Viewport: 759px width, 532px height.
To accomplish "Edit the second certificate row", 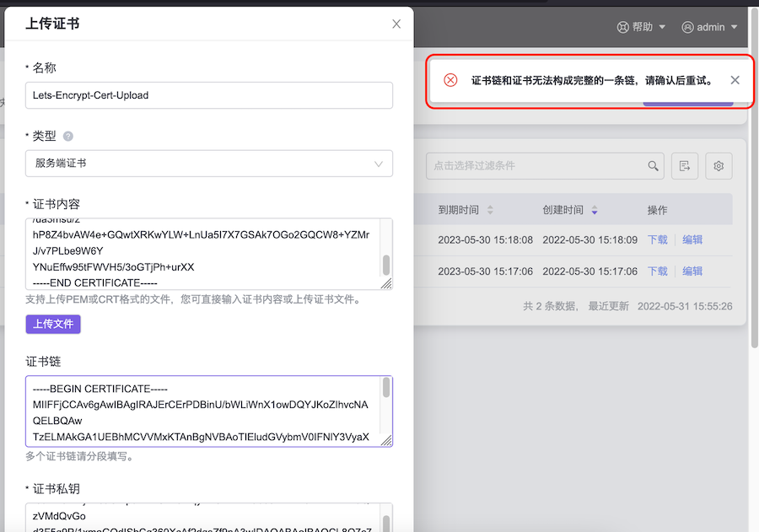I will point(692,271).
